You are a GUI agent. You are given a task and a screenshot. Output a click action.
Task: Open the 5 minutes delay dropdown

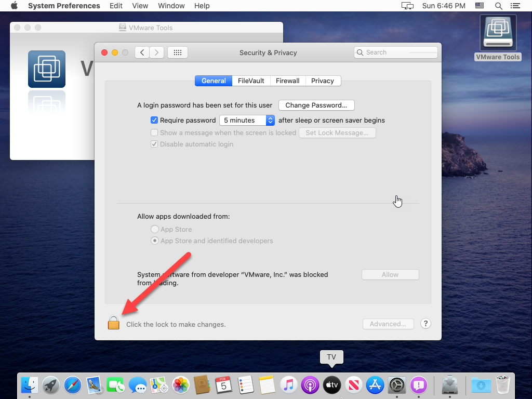click(x=247, y=120)
